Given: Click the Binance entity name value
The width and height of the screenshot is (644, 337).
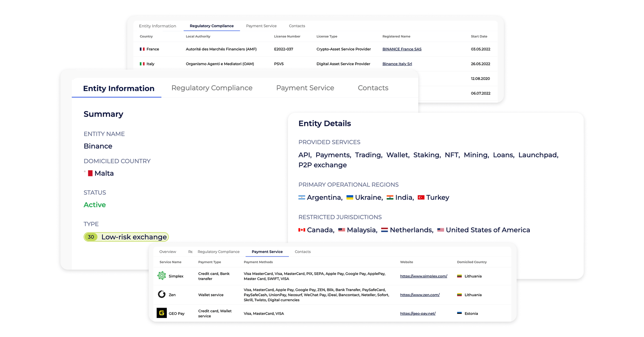Looking at the screenshot, I should click(x=98, y=146).
